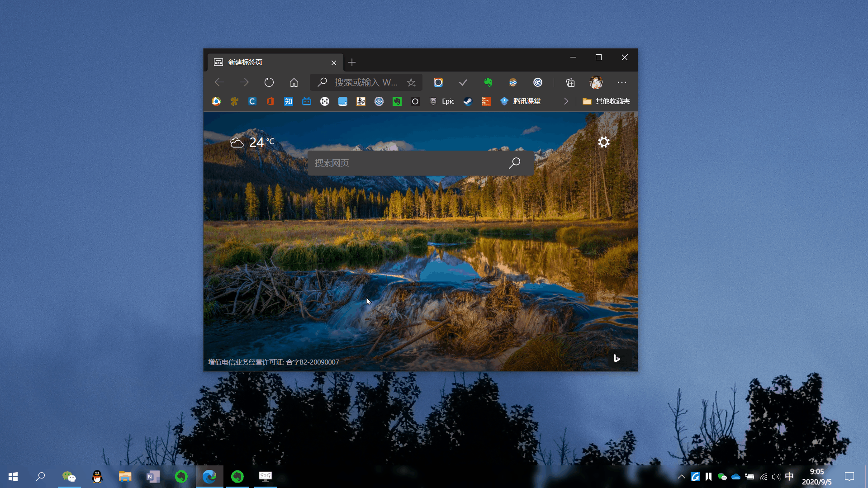The image size is (868, 488).
Task: Open Settings and more (three dots) menu
Action: click(622, 82)
